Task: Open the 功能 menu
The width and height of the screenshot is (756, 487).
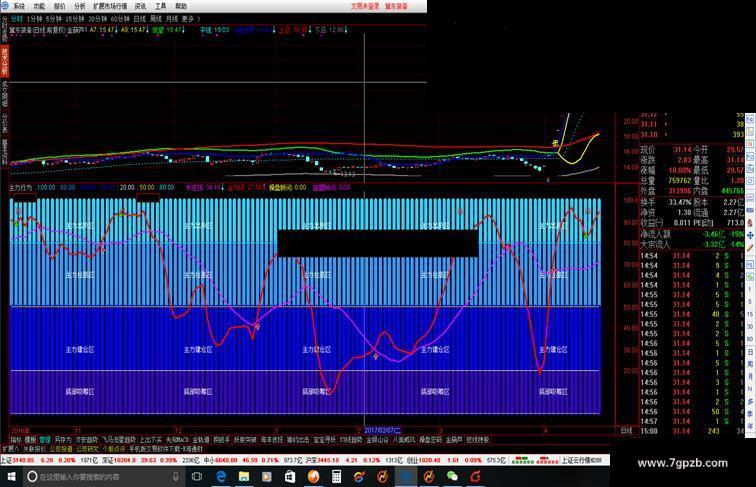Action: [x=40, y=6]
